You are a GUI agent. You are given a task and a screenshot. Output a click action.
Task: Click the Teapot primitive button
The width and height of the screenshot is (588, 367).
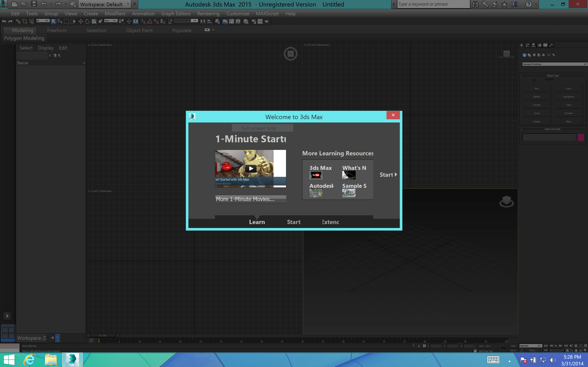coord(537,122)
